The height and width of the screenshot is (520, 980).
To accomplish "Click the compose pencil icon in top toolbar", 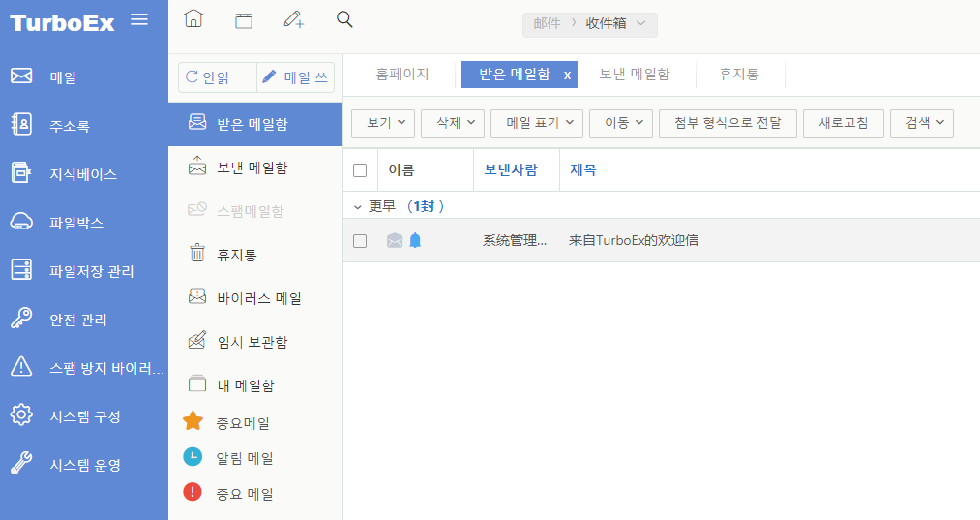I will pos(293,20).
